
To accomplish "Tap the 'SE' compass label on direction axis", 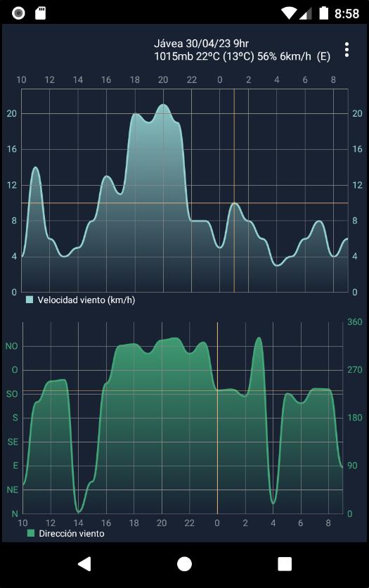I will (x=13, y=442).
